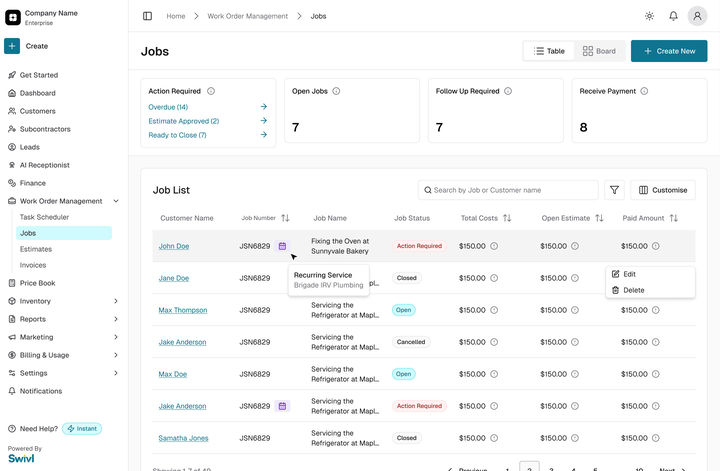
Task: Open Customers from sidebar
Action: [x=38, y=111]
